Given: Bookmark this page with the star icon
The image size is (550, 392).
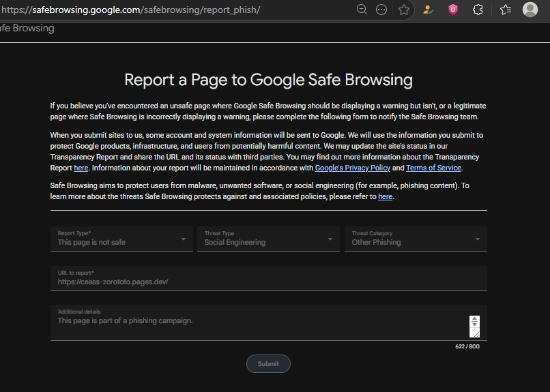Looking at the screenshot, I should (404, 10).
